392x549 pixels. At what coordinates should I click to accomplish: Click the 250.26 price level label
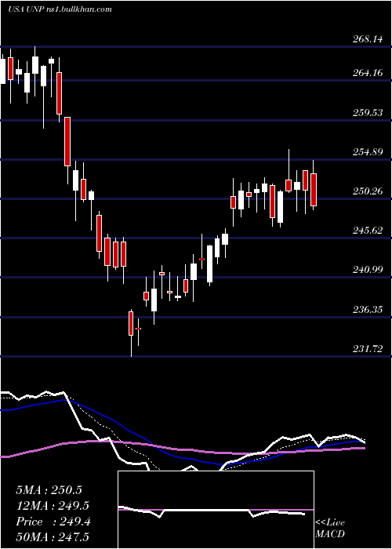[368, 191]
